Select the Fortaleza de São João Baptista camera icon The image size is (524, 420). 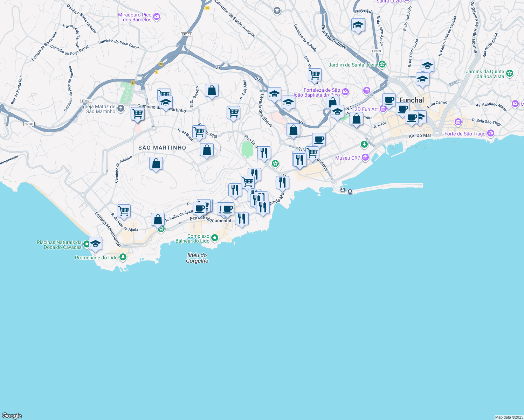pyautogui.click(x=345, y=92)
